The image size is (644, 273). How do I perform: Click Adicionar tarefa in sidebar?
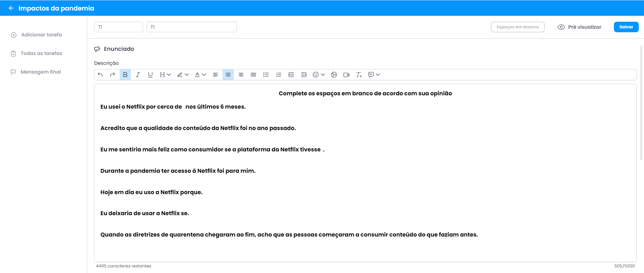click(36, 35)
